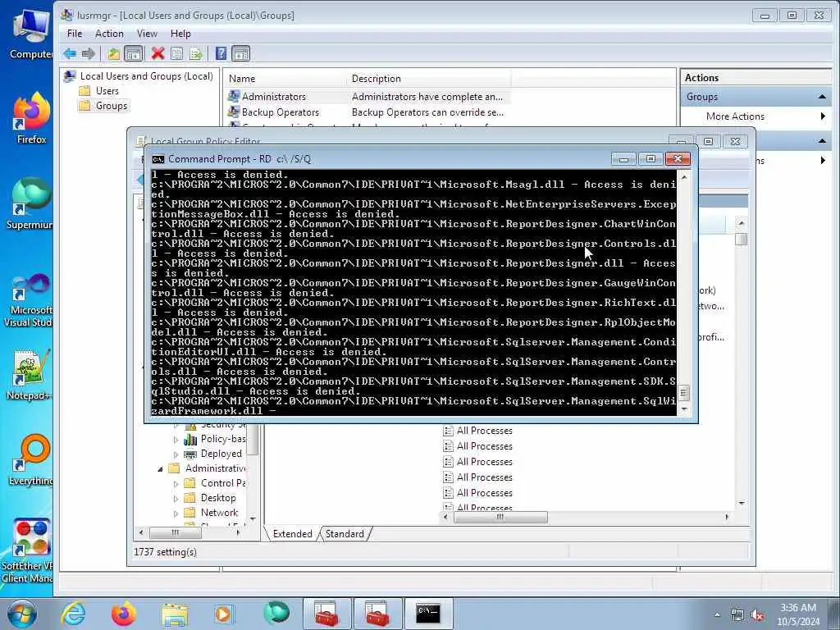Click Export List toolbar icon
The image size is (840, 630).
tap(195, 53)
